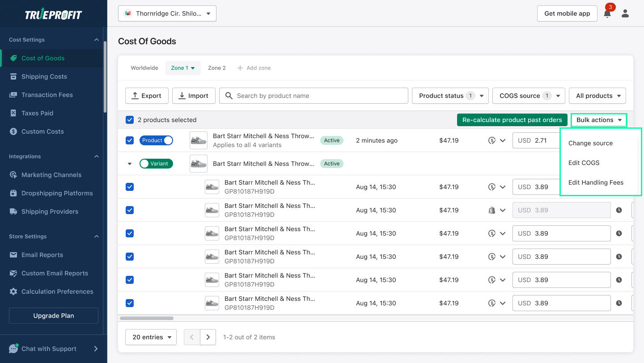Open Shipping Costs sidebar icon
The height and width of the screenshot is (363, 644).
click(13, 76)
